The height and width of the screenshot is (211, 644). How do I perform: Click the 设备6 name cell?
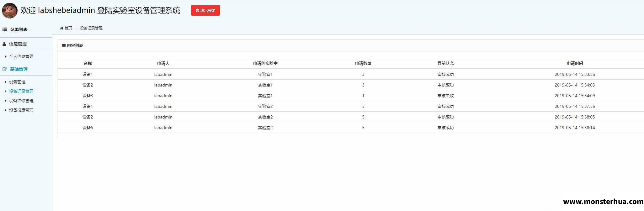coord(88,128)
